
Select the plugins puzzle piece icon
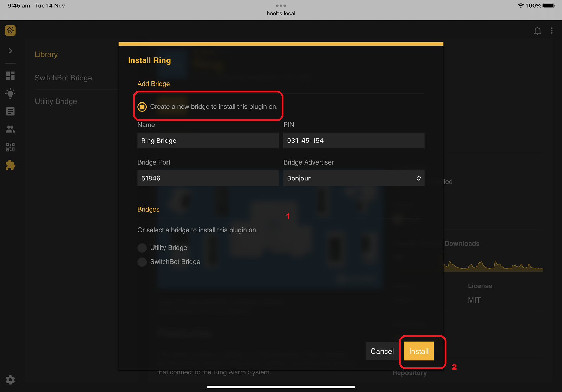point(10,165)
